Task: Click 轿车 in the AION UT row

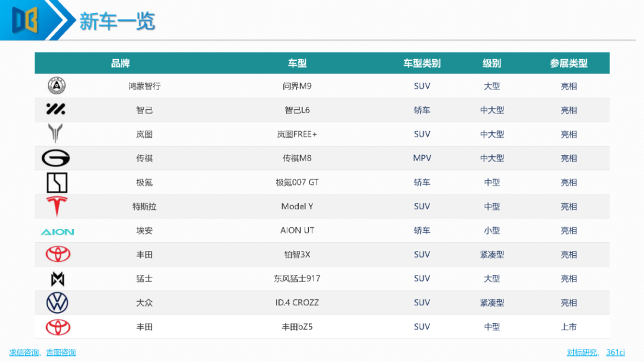Action: (422, 231)
